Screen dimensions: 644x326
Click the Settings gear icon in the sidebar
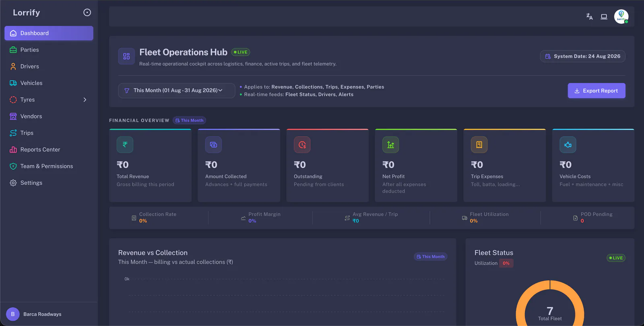[x=13, y=183]
